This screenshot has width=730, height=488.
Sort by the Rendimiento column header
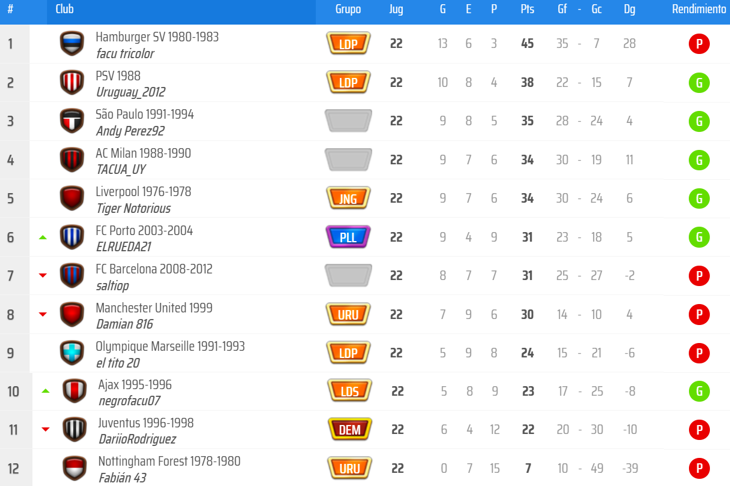coord(699,9)
